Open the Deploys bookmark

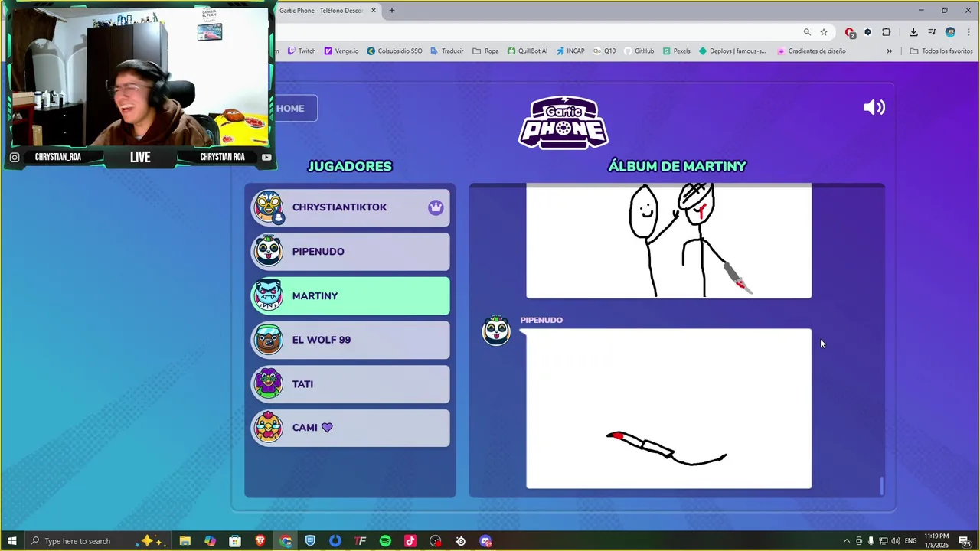click(733, 51)
